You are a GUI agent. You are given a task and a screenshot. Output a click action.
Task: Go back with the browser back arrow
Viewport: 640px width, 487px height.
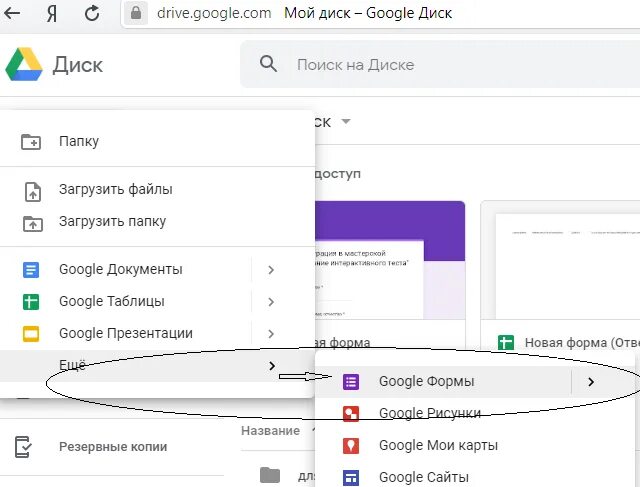[x=12, y=13]
